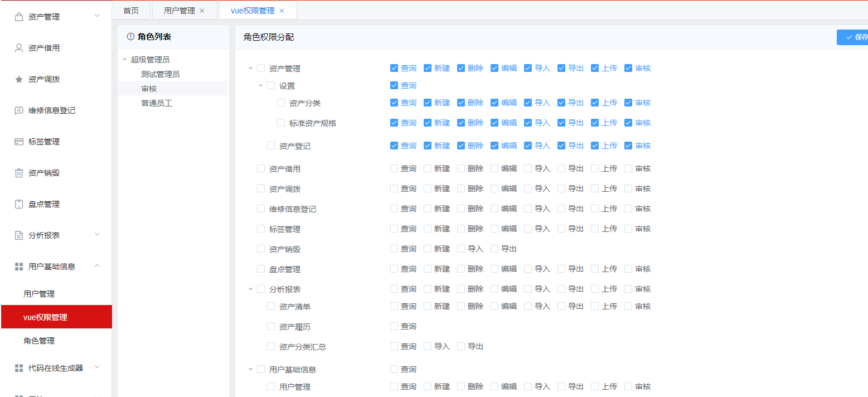Click the person icon beside 资产借用 in sidebar
Screen dimensions: 868x397
coord(19,48)
